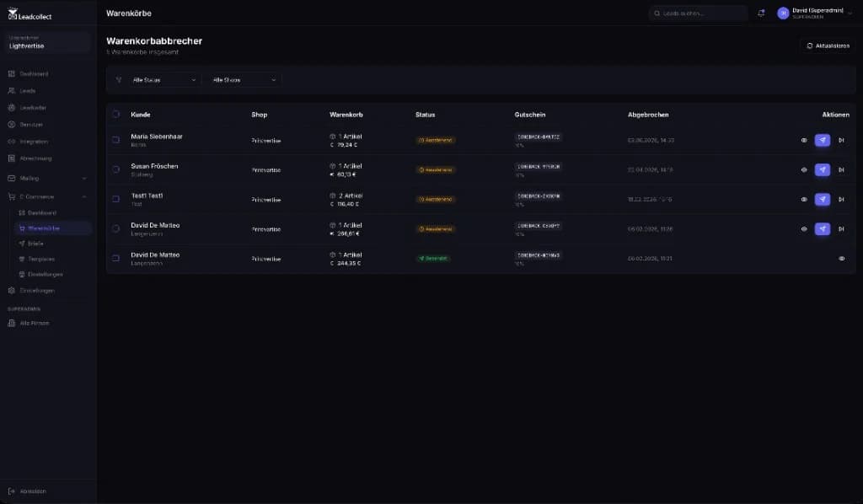This screenshot has height=504, width=863.
Task: Click the Abmelden logout icon
Action: pos(12,491)
